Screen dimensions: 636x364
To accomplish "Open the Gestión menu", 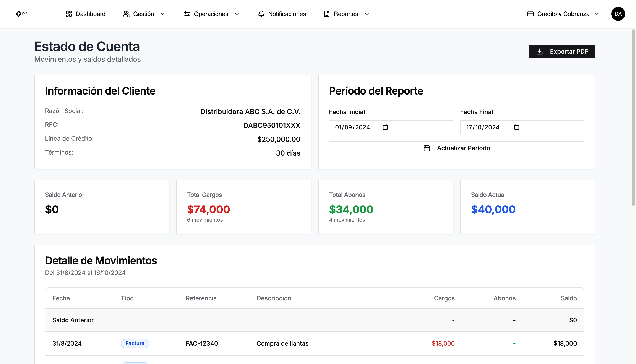I will click(144, 14).
